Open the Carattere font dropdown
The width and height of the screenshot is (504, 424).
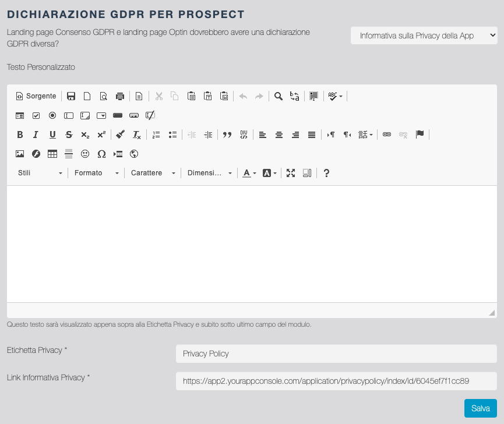tap(153, 173)
